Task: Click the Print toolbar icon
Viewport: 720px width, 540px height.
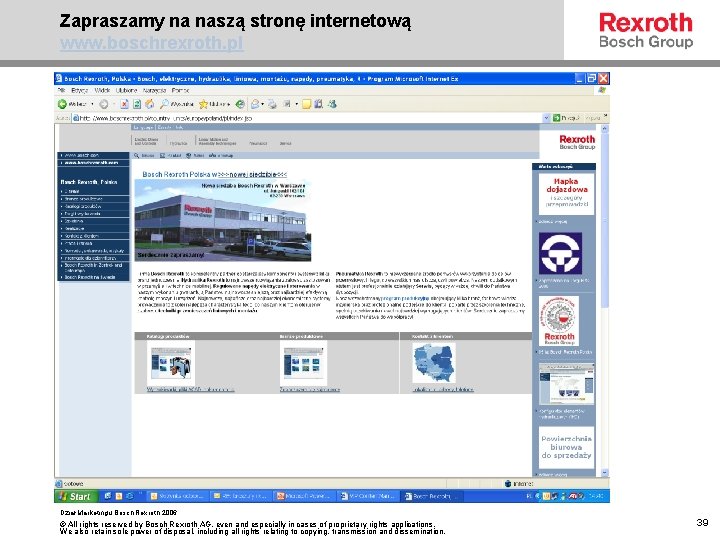Action: tap(273, 104)
